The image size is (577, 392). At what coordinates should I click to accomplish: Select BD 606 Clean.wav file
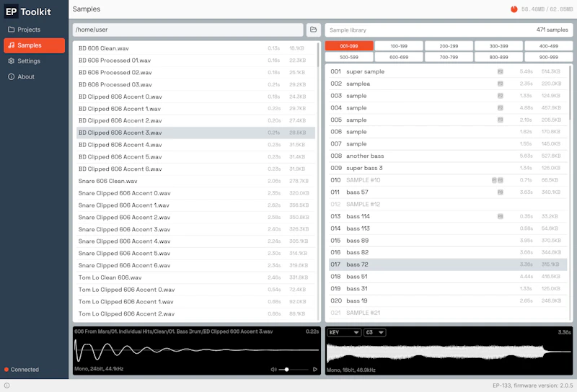click(x=195, y=48)
